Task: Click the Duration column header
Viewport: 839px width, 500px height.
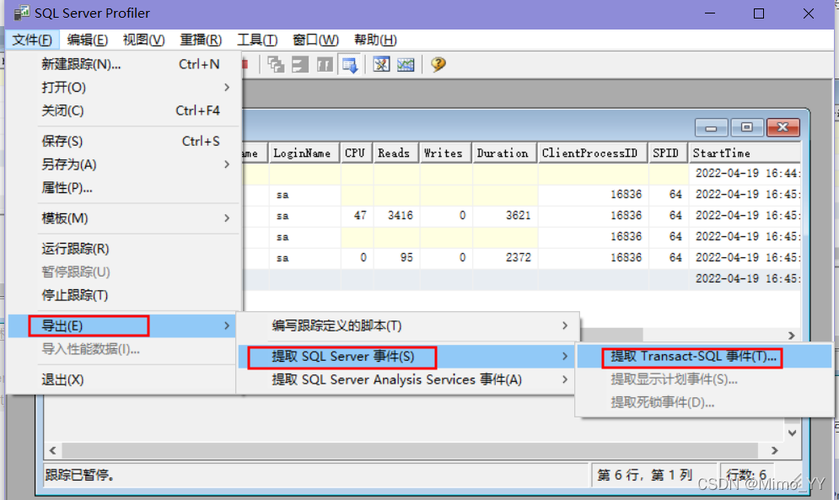Action: [502, 153]
